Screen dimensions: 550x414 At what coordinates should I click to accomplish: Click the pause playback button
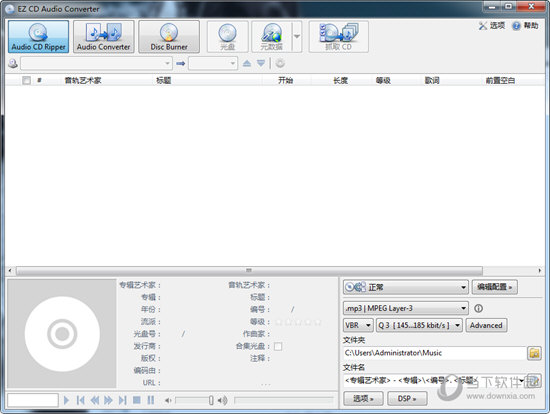[151, 400]
